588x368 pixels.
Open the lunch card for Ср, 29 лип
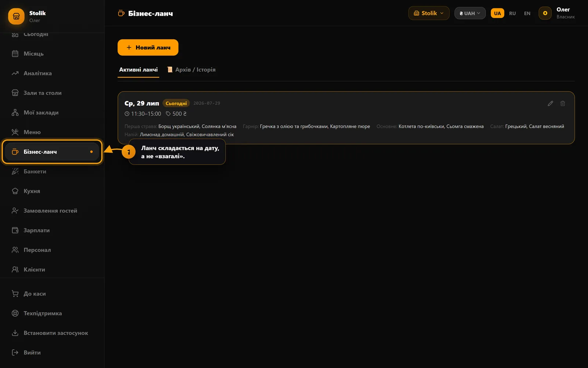pyautogui.click(x=346, y=118)
